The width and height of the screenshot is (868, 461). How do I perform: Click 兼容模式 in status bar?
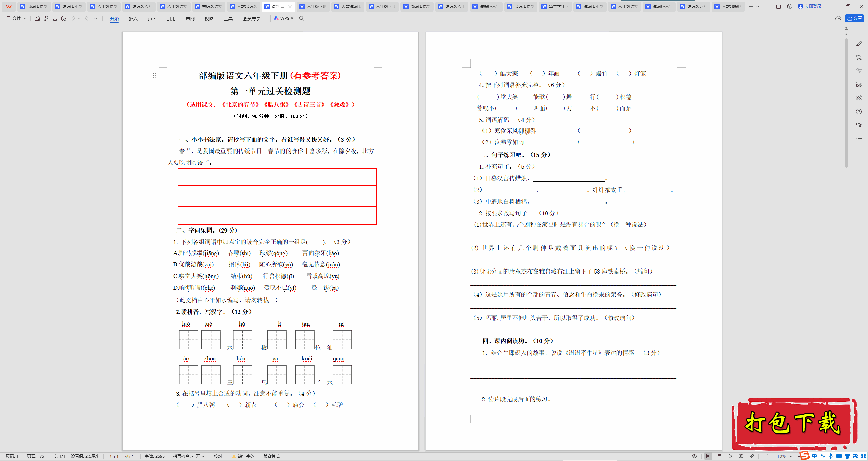(272, 456)
